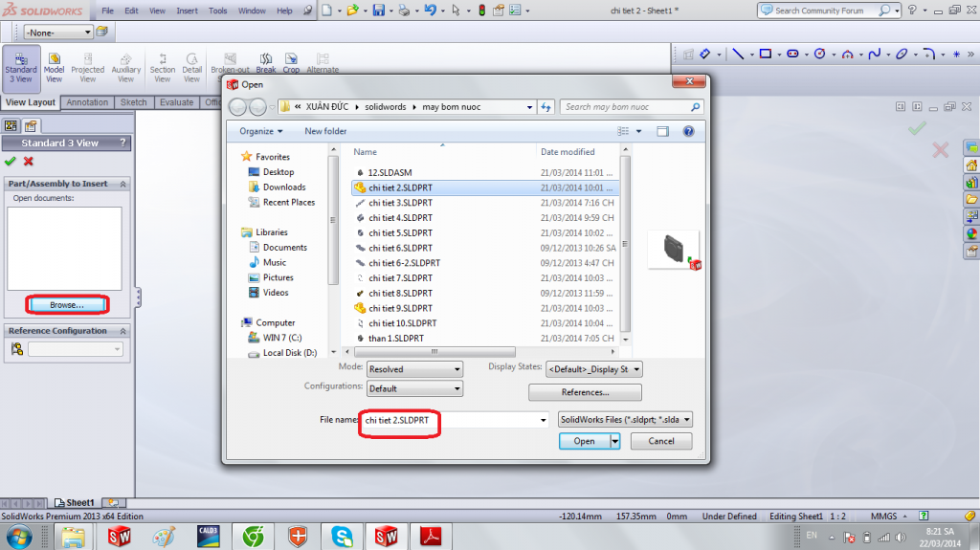Open the Organize dropdown menu

(x=260, y=131)
